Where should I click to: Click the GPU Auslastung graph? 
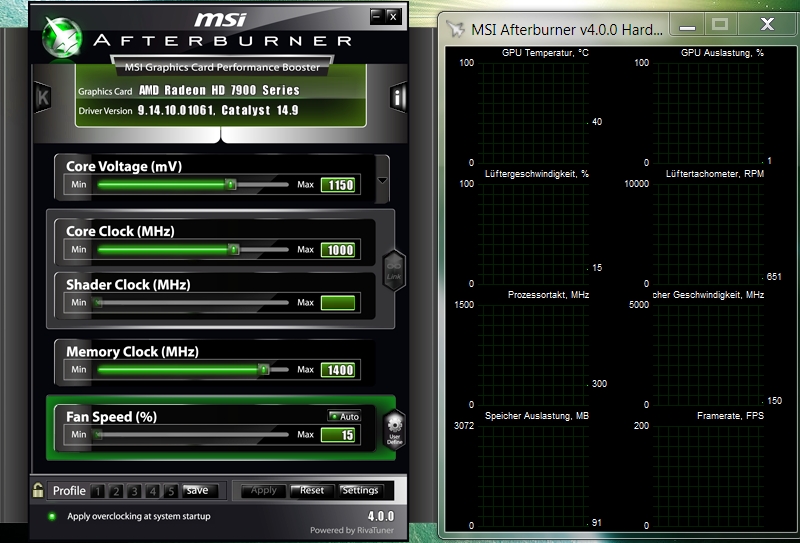click(x=707, y=112)
